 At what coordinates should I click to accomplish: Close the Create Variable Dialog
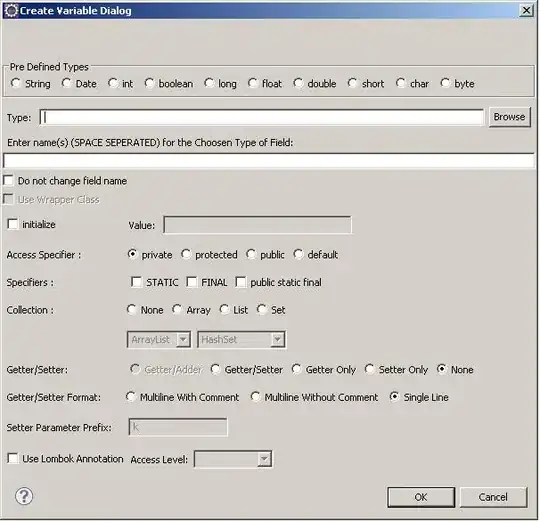(x=526, y=10)
